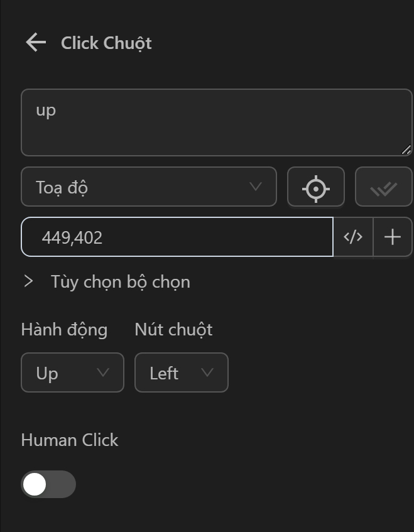This screenshot has width=414, height=532.
Task: Click the back arrow icon
Action: click(x=36, y=43)
